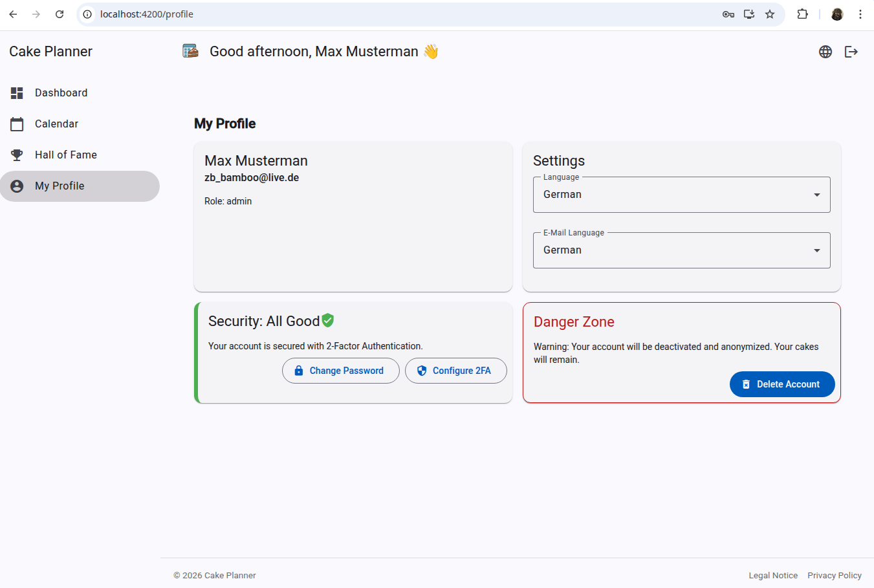Open the Language dropdown
The height and width of the screenshot is (588, 874).
tap(681, 195)
